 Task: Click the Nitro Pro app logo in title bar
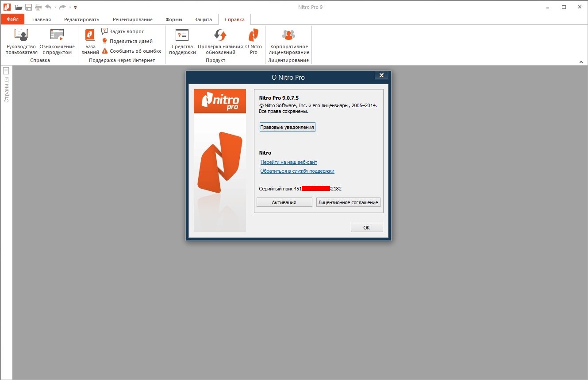click(6, 7)
